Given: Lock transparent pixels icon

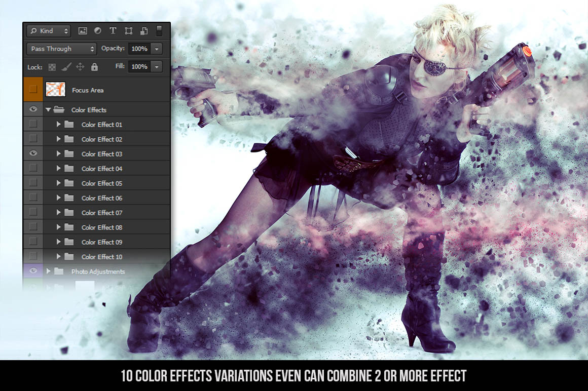Looking at the screenshot, I should pyautogui.click(x=52, y=67).
